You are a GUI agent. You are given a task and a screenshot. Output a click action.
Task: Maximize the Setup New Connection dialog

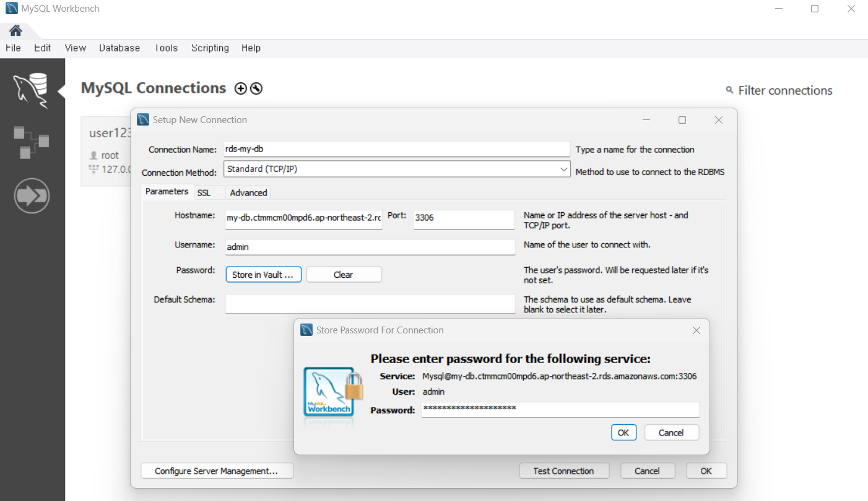(682, 120)
